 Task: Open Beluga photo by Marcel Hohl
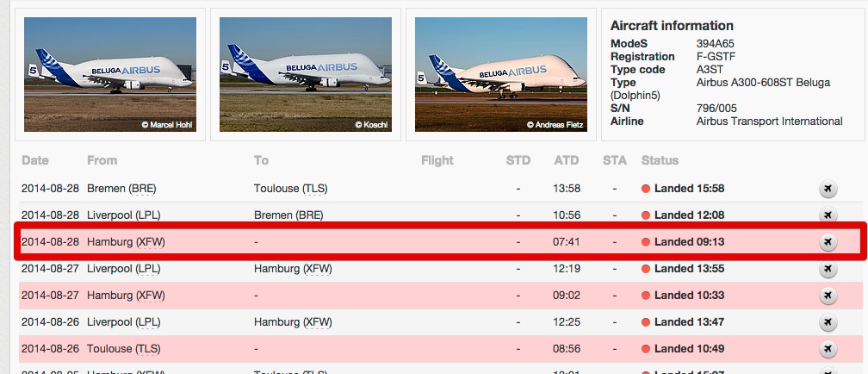[x=110, y=75]
